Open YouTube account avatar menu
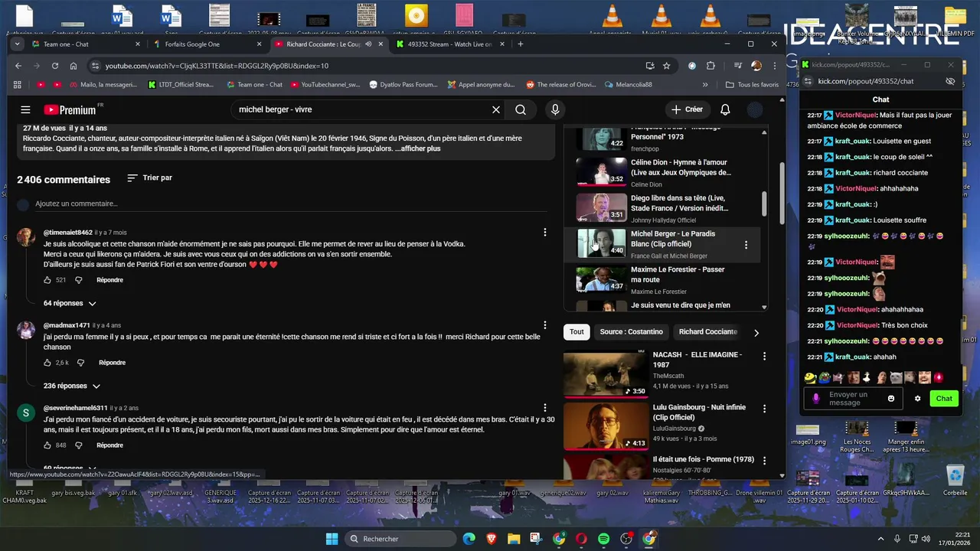The width and height of the screenshot is (980, 551). pyautogui.click(x=755, y=109)
